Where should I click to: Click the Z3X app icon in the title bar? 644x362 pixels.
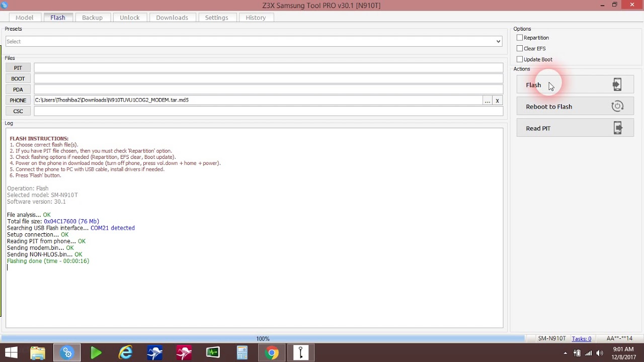coord(5,5)
